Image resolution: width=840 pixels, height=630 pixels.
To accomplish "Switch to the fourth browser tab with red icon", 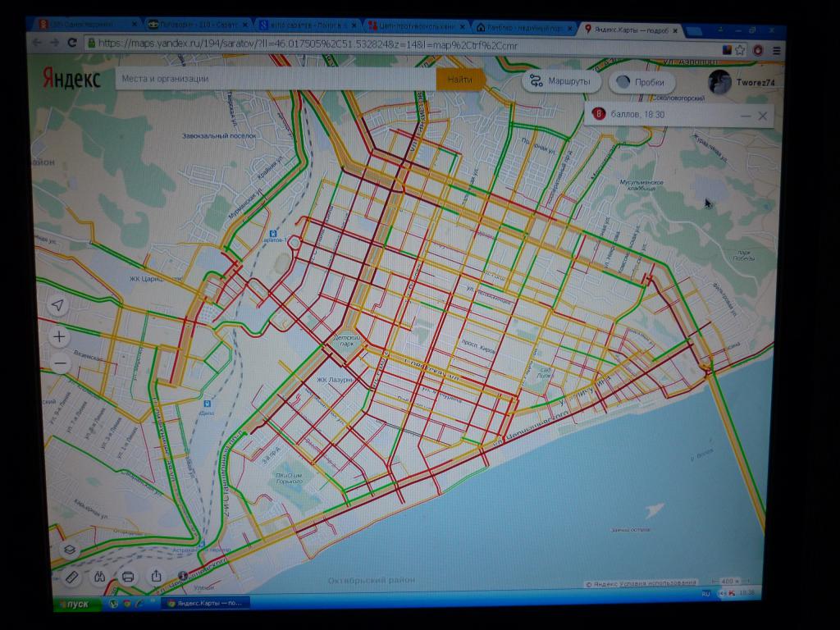I will point(416,25).
